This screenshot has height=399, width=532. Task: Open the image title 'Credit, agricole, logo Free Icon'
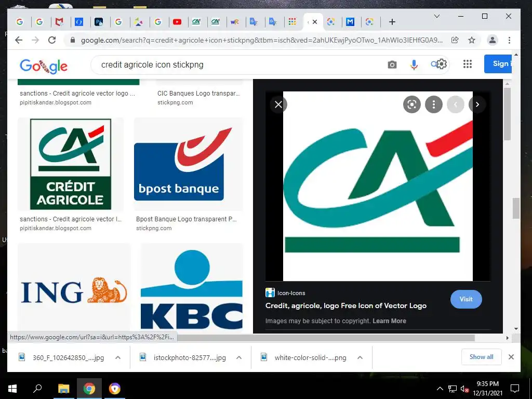[345, 305]
